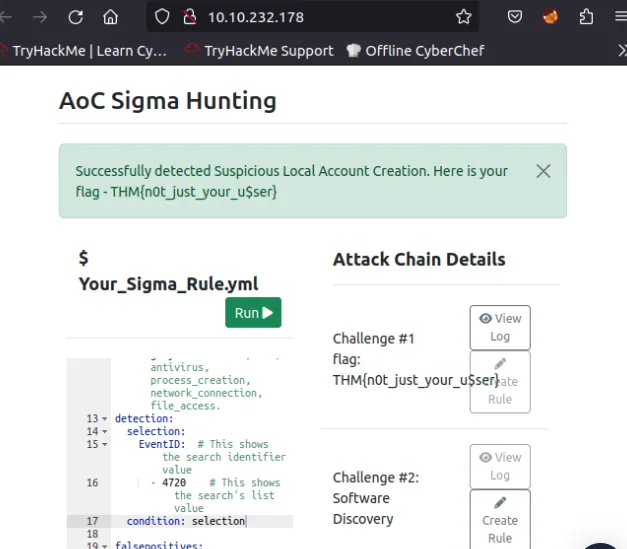The image size is (627, 549).
Task: Click the Your_Sigma_Rule.yml title
Action: 168,284
